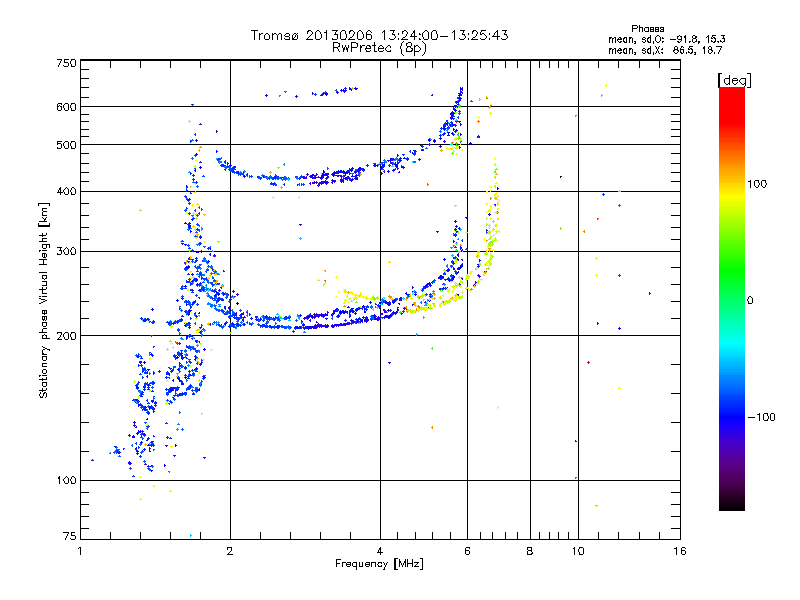This screenshot has height=600, width=800.
Task: Click the 'Phases' header label
Action: click(647, 29)
